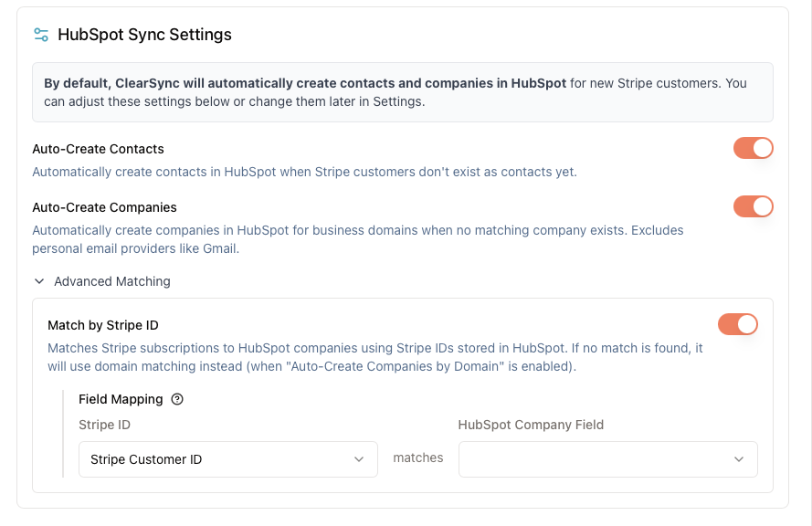
Task: Click the Stripe ID column label
Action: click(x=104, y=425)
